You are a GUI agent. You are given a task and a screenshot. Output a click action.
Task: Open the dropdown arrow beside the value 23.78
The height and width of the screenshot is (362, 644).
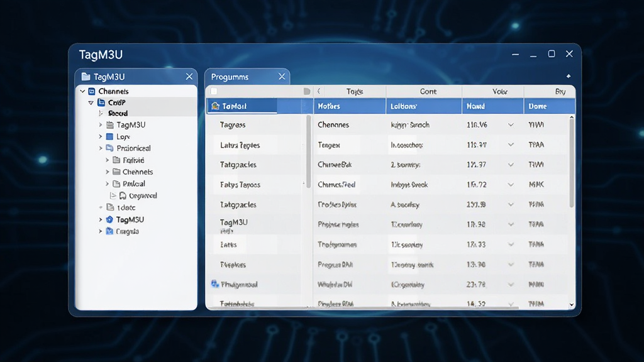(x=511, y=285)
